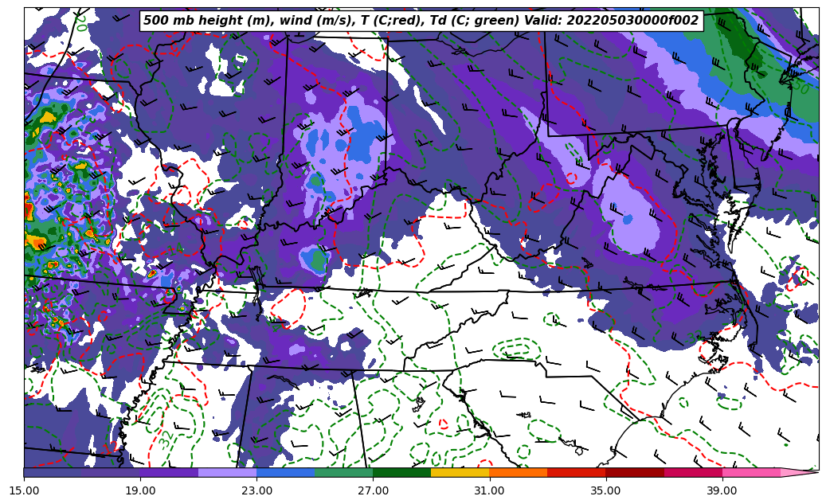Viewport: 826px width, 504px height.
Task: Select the dark green colorbar segment right of 27.00
Action: point(402,472)
